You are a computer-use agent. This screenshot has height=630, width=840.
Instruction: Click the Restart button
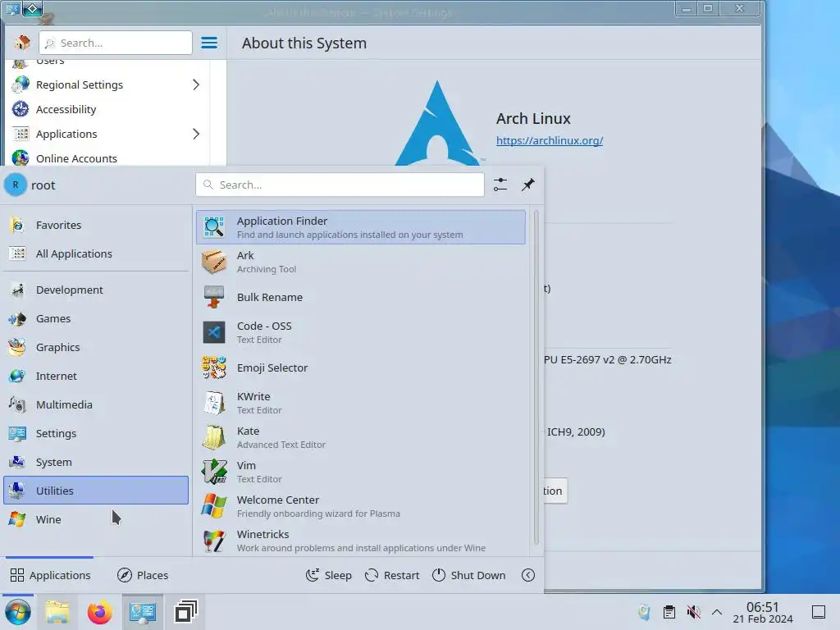392,575
